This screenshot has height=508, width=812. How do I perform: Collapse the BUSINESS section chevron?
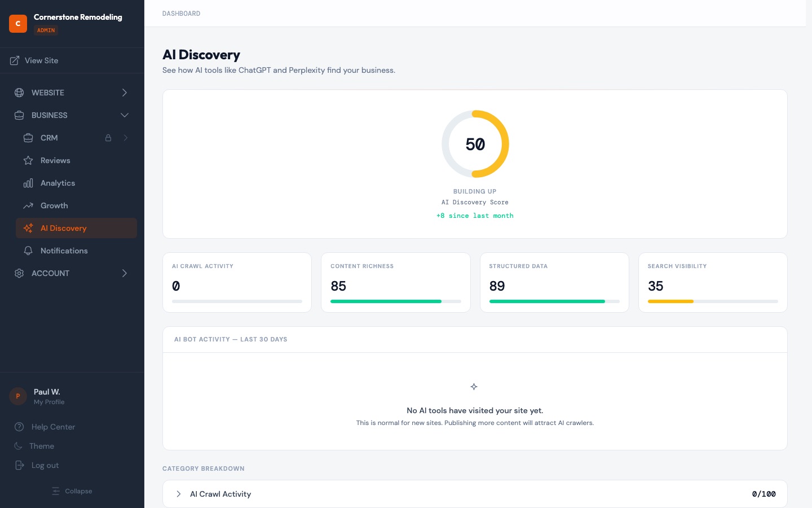point(125,115)
